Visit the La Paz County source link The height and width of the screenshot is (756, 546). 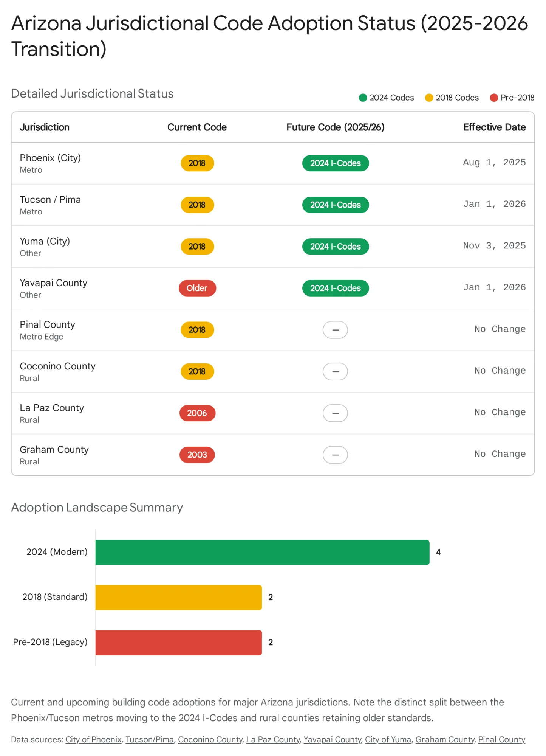[273, 739]
